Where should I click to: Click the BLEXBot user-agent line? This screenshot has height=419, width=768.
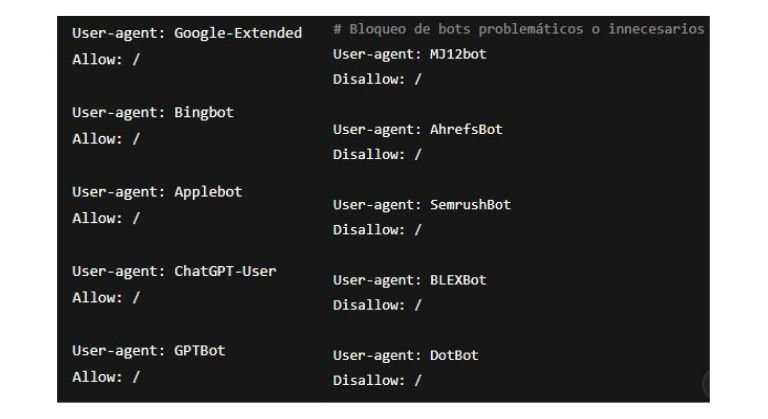tap(409, 280)
